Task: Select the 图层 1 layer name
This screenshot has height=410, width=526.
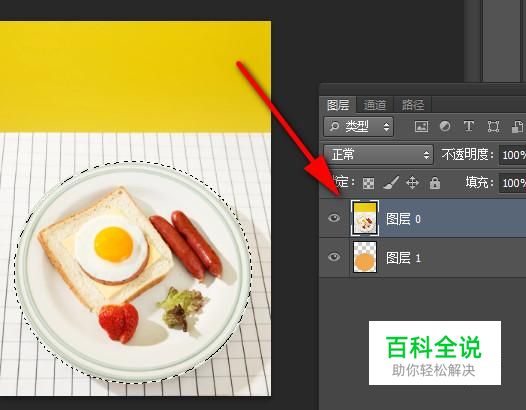Action: pos(403,258)
